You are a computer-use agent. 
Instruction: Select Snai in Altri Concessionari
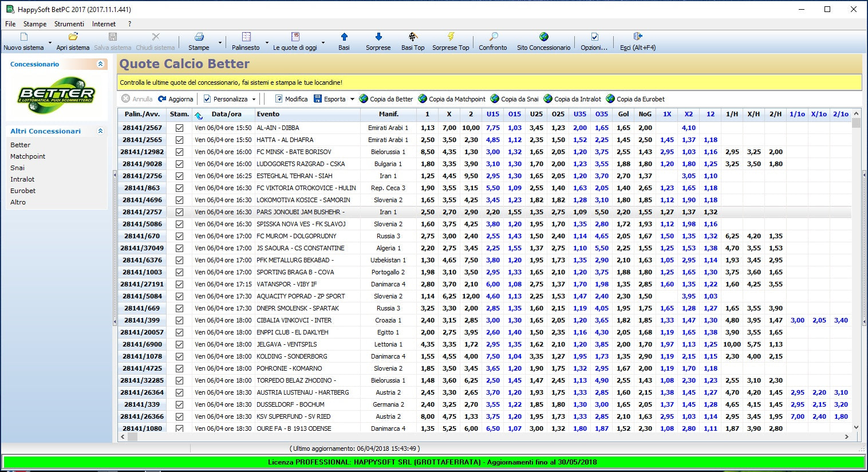[x=17, y=168]
